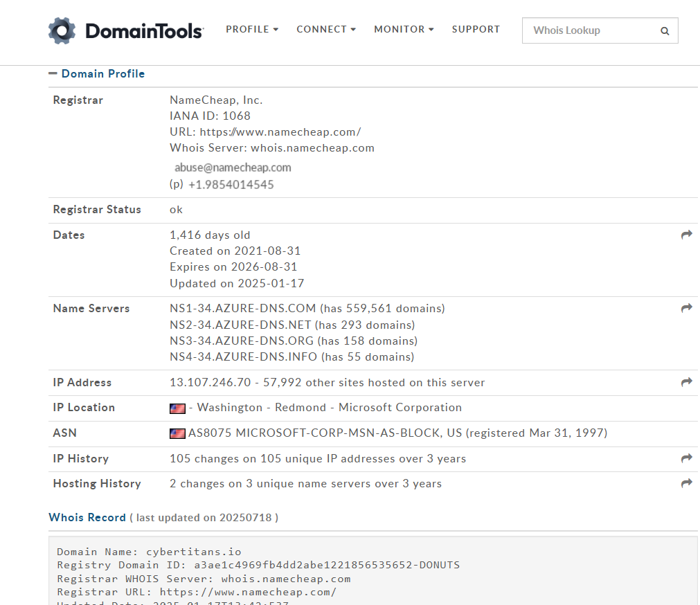
Task: Click the AS8075 MICROSOFT-CORP-MSN-AS-BLOCK text
Action: [x=314, y=433]
